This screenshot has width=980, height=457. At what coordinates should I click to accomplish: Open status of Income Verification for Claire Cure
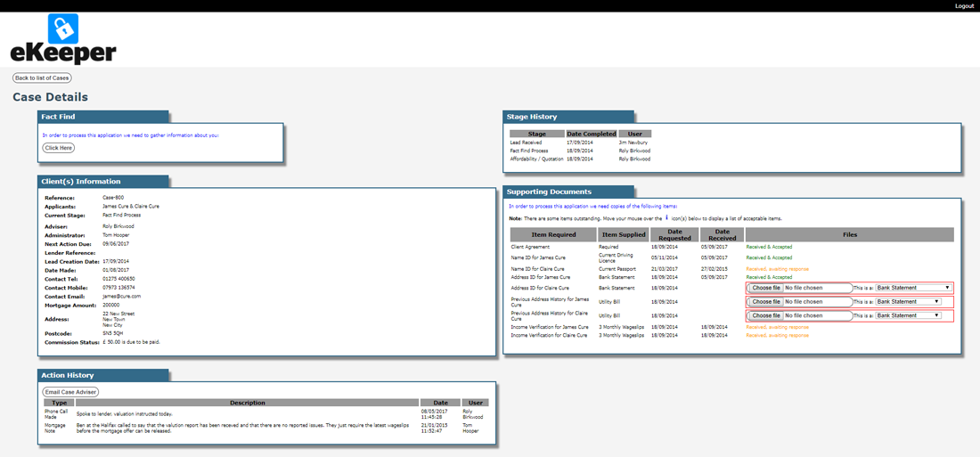tap(777, 336)
